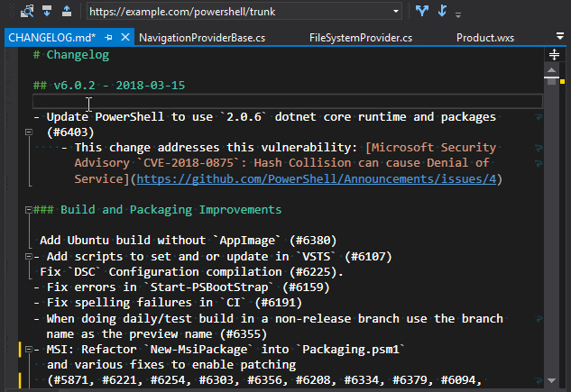Click the 'CVE-2018-0875' text
The width and height of the screenshot is (571, 392).
[x=189, y=163]
